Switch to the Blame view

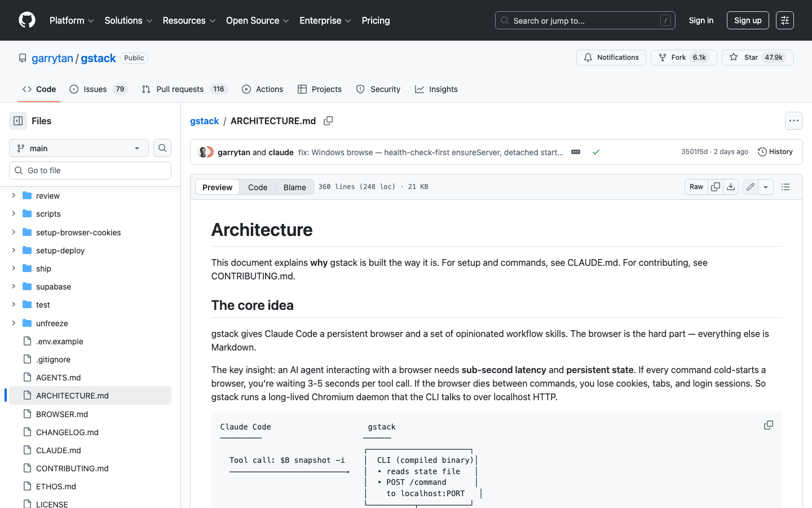point(294,187)
